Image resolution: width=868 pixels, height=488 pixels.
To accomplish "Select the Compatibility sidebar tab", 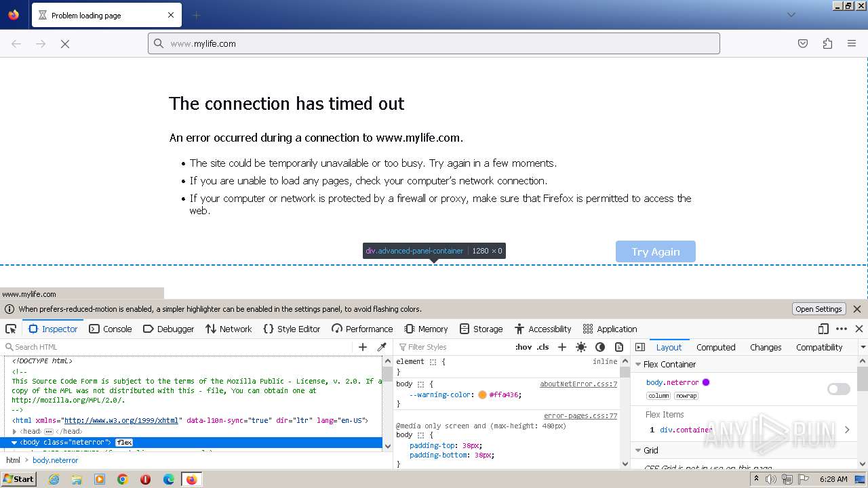I will (x=819, y=347).
